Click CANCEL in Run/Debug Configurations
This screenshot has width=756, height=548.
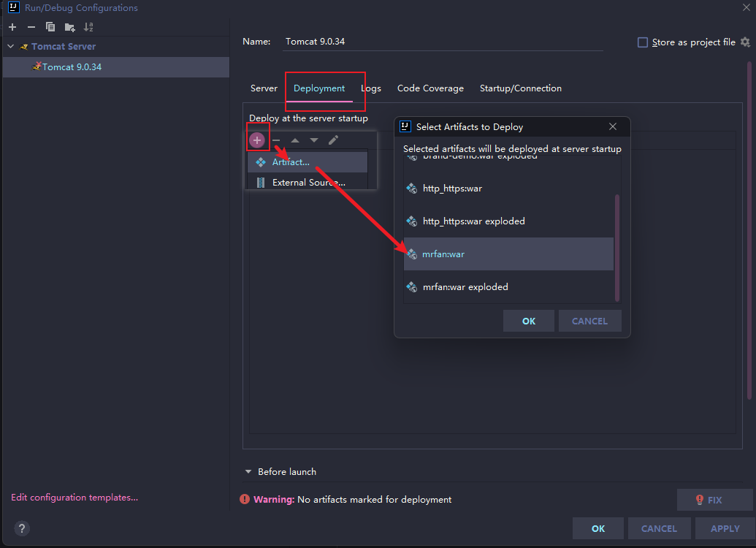[x=659, y=528]
